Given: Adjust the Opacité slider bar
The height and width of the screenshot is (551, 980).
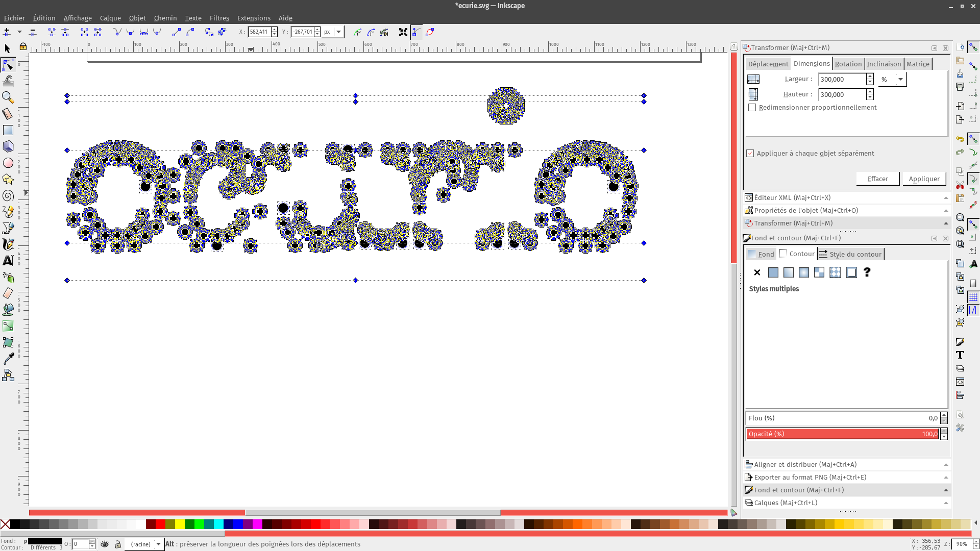Looking at the screenshot, I should coord(842,434).
